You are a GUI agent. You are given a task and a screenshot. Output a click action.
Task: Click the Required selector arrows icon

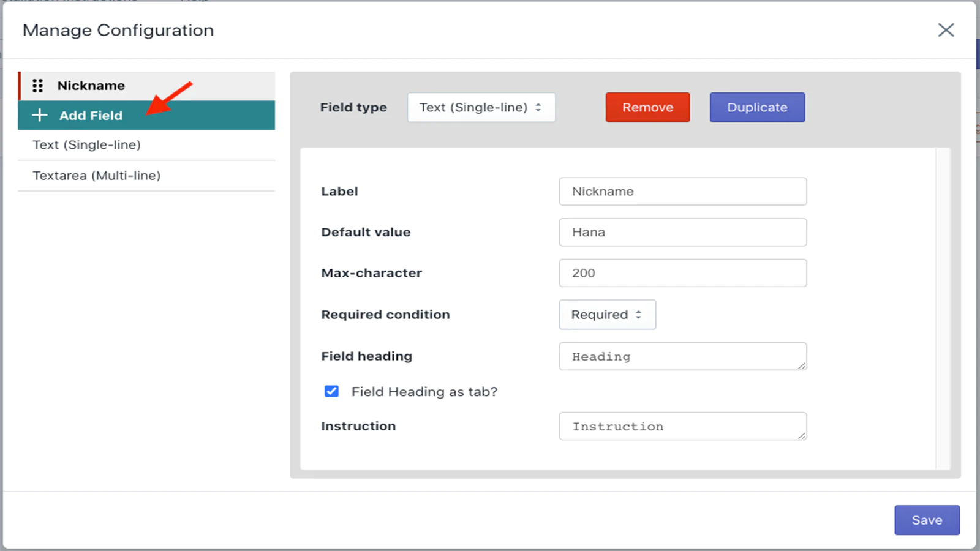point(638,315)
